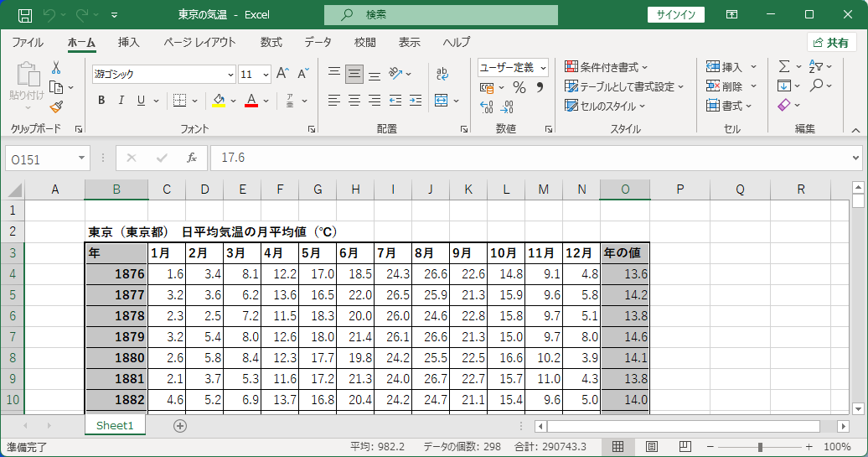
Task: Expand the formula bar chevron
Action: tap(855, 158)
